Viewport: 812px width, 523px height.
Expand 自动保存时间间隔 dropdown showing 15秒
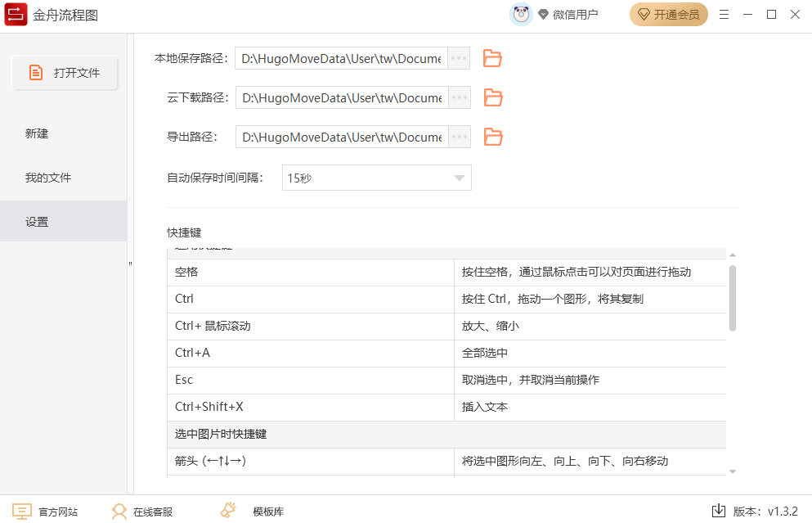376,178
